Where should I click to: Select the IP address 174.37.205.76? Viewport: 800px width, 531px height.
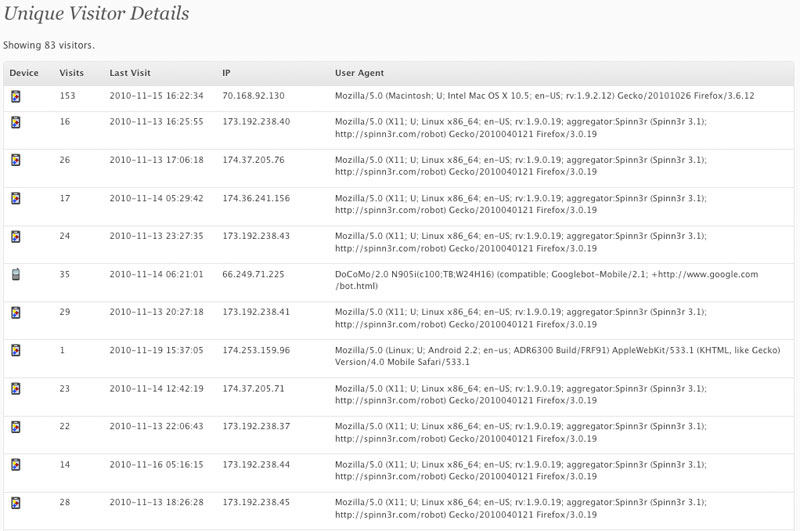pos(253,160)
